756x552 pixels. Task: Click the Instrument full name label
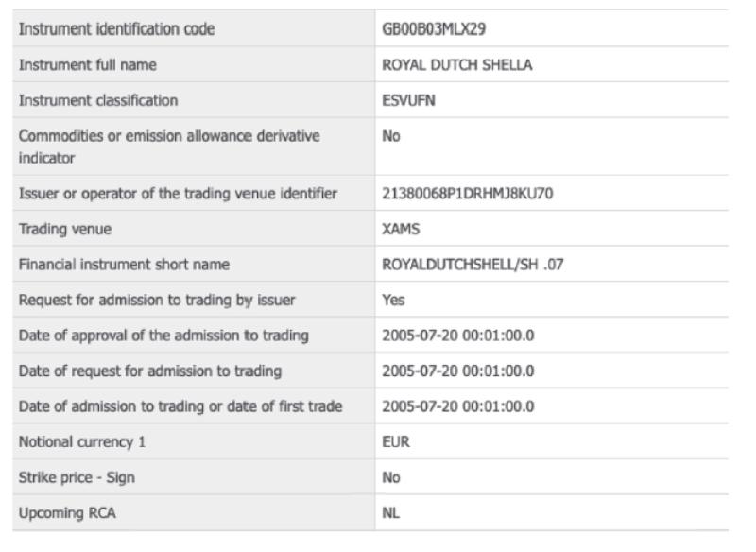pos(87,64)
